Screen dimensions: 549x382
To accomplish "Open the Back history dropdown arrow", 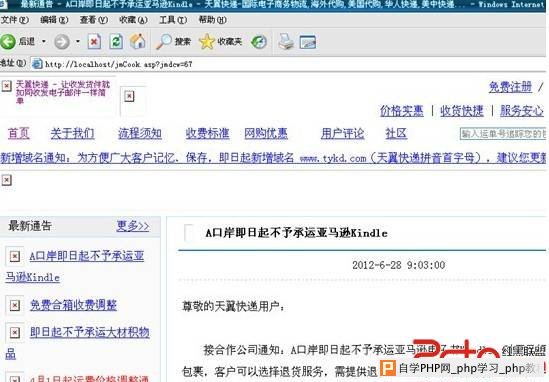I will [x=44, y=41].
